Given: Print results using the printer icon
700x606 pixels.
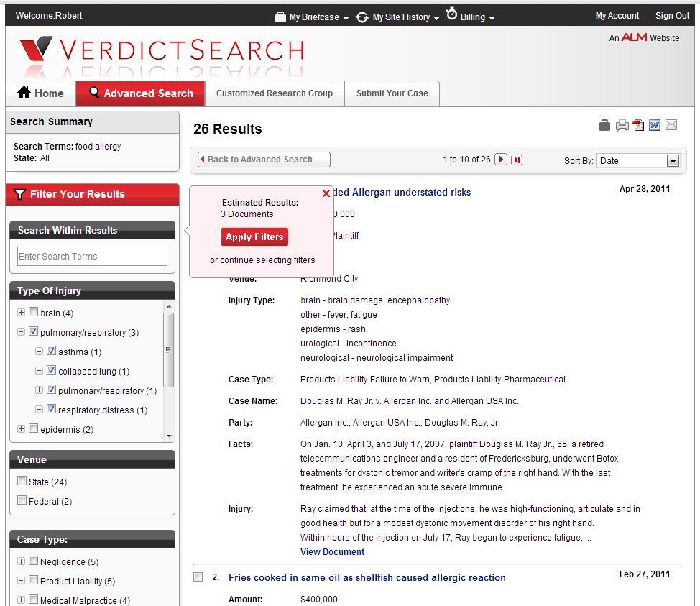Looking at the screenshot, I should (x=622, y=126).
